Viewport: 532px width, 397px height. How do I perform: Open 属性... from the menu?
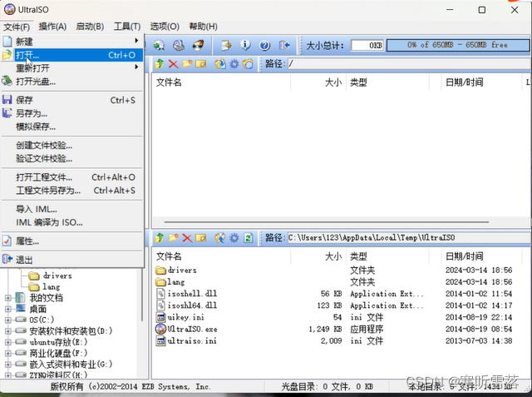click(72, 241)
